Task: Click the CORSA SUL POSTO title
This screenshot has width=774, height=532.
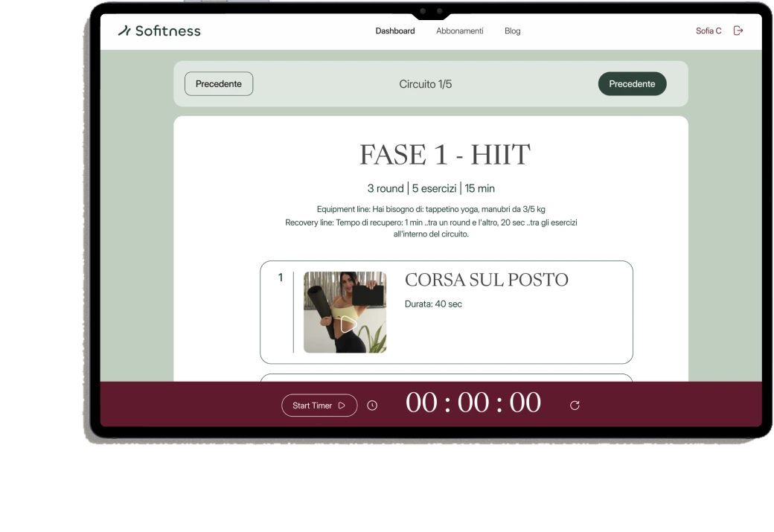Action: pyautogui.click(x=486, y=280)
